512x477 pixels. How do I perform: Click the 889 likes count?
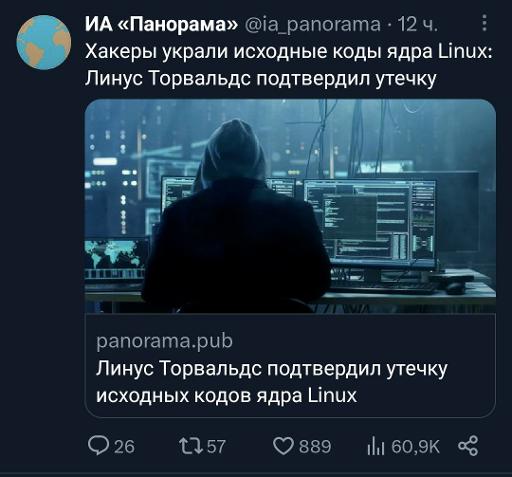(315, 447)
